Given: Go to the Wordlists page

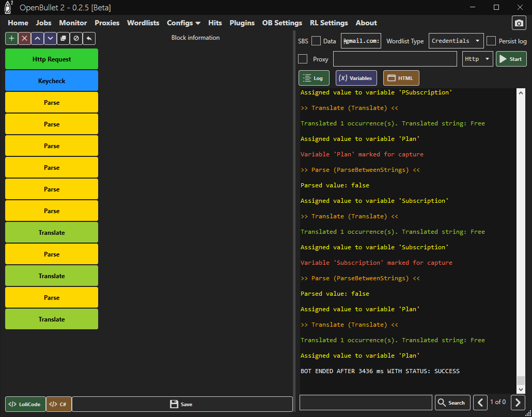Looking at the screenshot, I should pyautogui.click(x=143, y=23).
